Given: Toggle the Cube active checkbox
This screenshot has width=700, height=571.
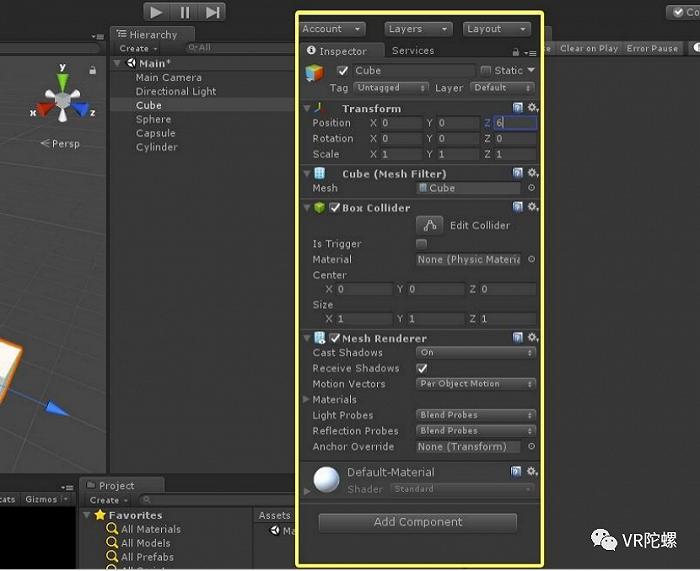Looking at the screenshot, I should pyautogui.click(x=342, y=71).
